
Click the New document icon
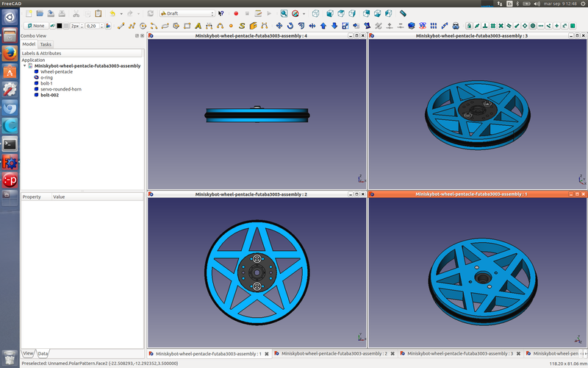[x=28, y=13]
